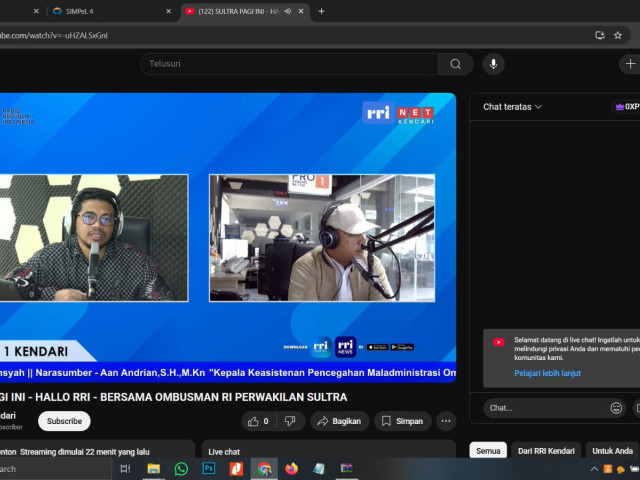Click the 0XP badge in chat header
Screen dimensions: 640x480
click(628, 107)
